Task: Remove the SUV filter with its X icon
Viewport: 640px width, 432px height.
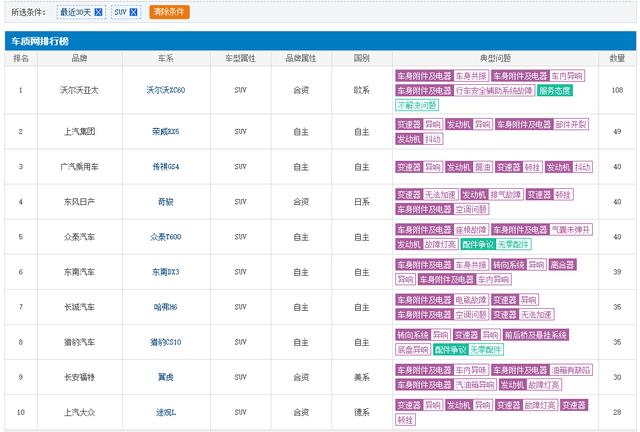Action: (133, 12)
